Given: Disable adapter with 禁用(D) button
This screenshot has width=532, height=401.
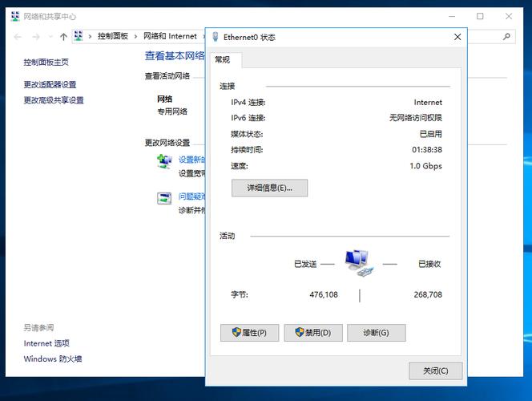Looking at the screenshot, I should [313, 333].
